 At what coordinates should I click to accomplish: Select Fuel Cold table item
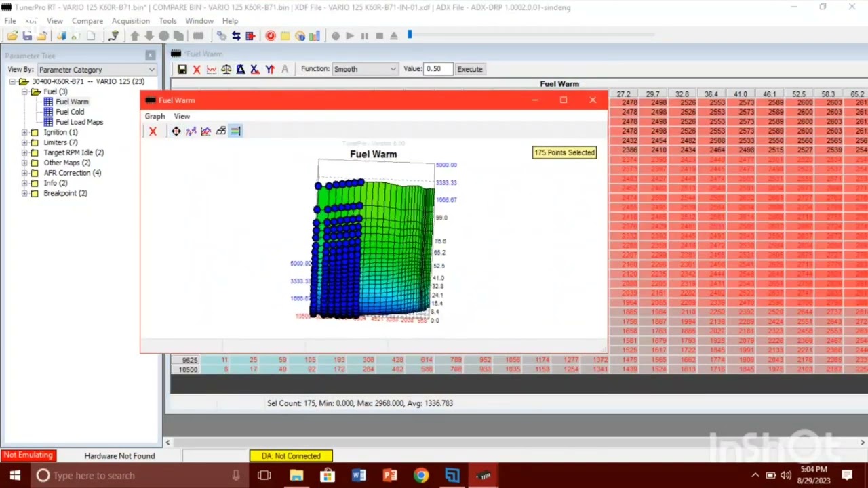(70, 112)
